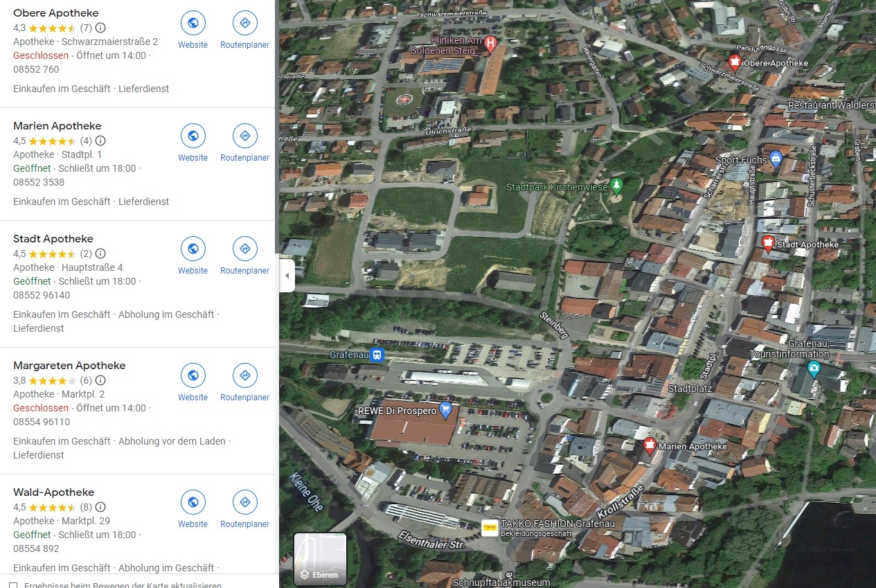Screen dimensions: 876x588
Task: Select the Sport Fuchs shop marker
Action: point(776,159)
